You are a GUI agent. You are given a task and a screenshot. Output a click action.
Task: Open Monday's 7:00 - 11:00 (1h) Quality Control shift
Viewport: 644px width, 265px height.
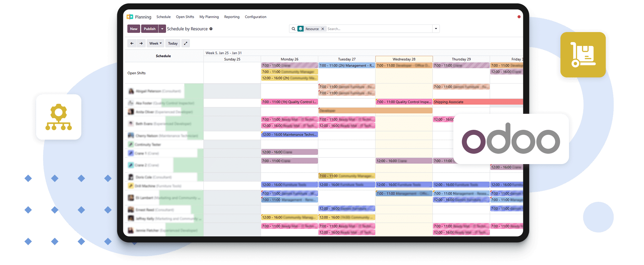coord(289,102)
